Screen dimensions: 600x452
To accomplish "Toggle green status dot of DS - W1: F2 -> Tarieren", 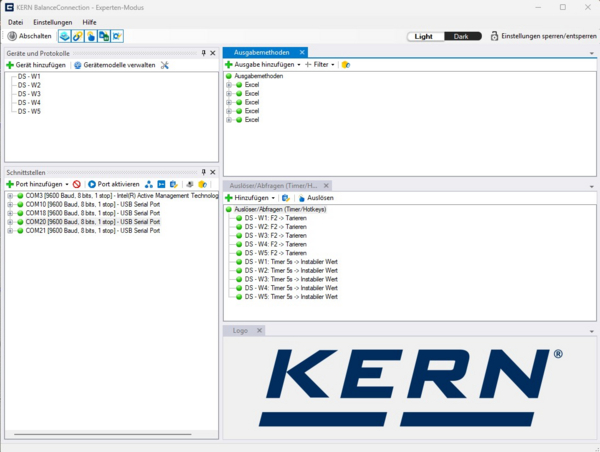I will (239, 218).
